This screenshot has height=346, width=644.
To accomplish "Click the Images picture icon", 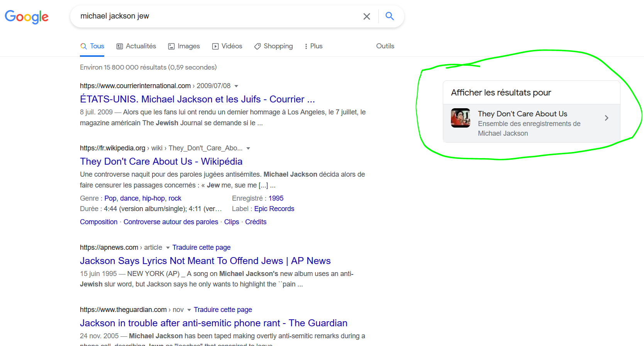I will pos(171,46).
